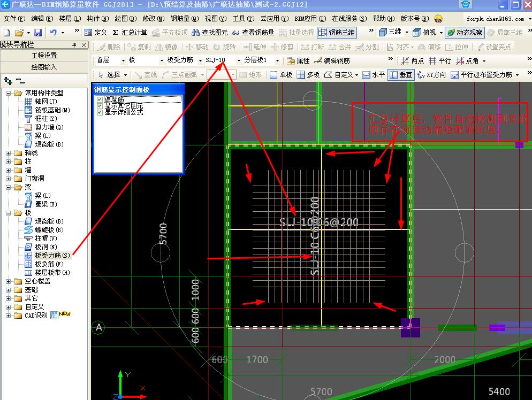
Task: Click the 工程设置 panel button
Action: [x=44, y=56]
